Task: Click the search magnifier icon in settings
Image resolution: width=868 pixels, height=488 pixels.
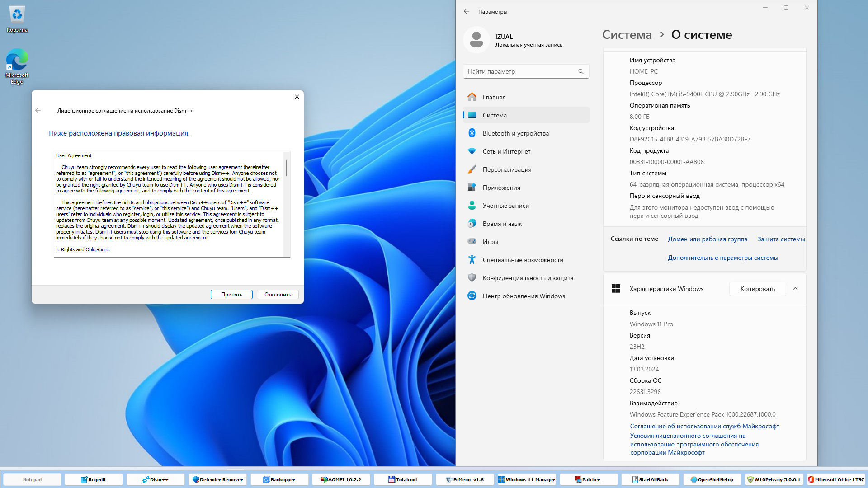Action: [581, 71]
